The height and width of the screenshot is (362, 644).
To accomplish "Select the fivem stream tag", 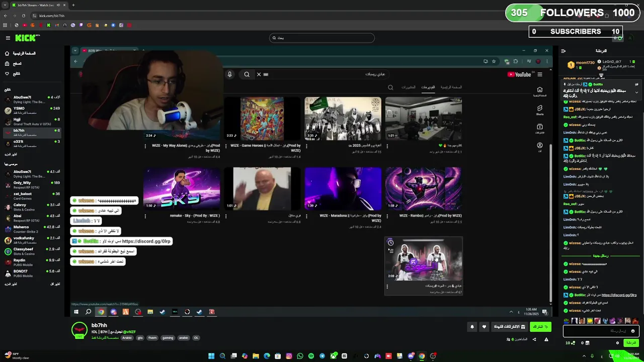I will coord(152,338).
